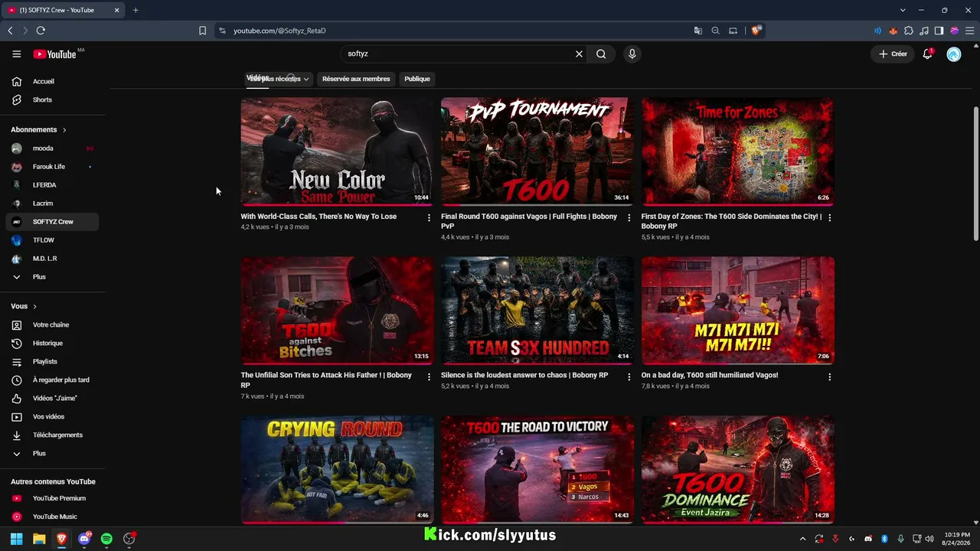This screenshot has height=551, width=980.
Task: Open a new browser tab with plus button
Action: click(136, 10)
